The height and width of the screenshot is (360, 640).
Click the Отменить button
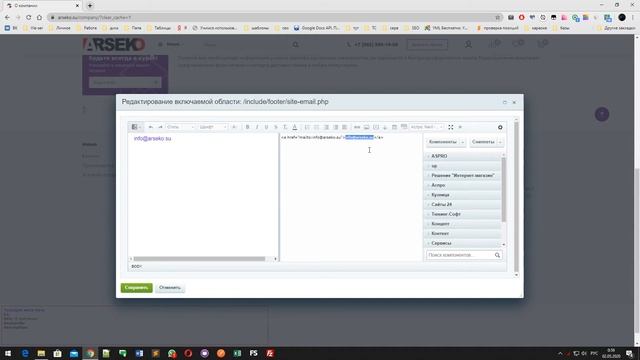click(170, 288)
